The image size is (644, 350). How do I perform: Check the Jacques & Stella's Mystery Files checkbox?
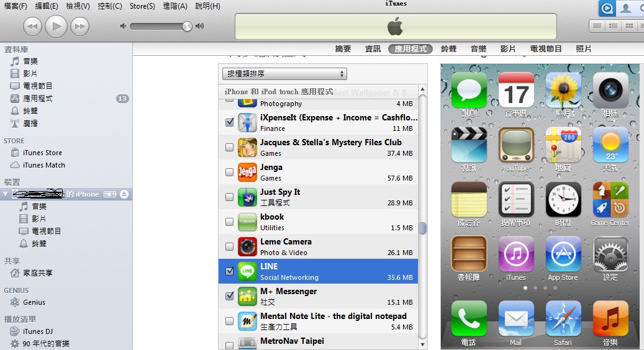230,147
